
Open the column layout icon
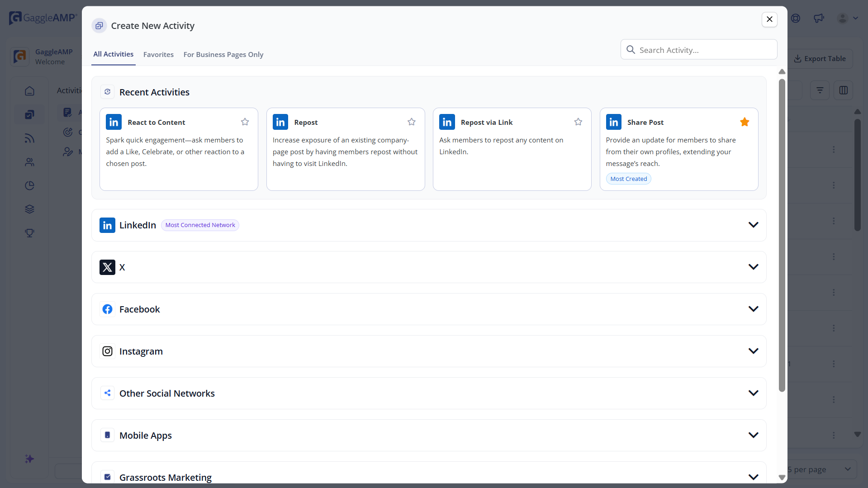point(843,90)
